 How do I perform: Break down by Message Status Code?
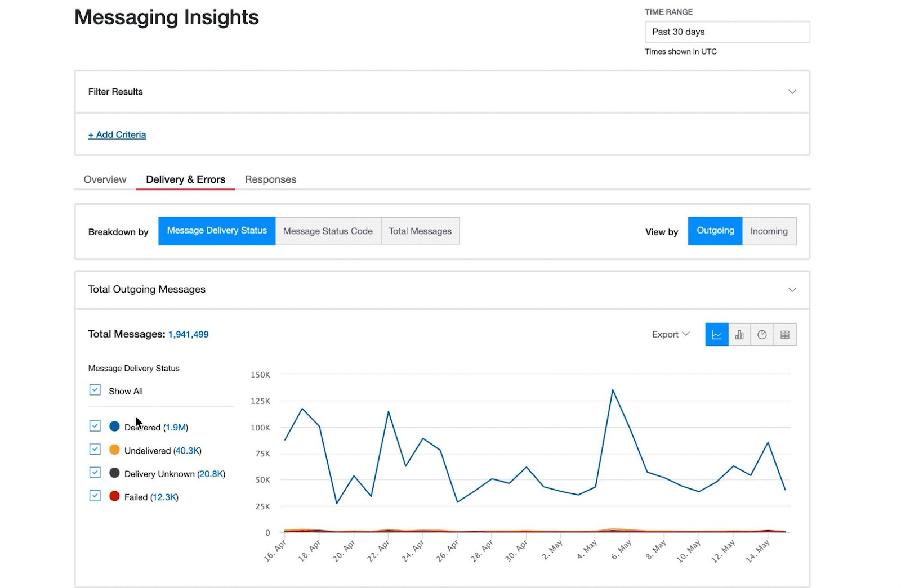[328, 231]
